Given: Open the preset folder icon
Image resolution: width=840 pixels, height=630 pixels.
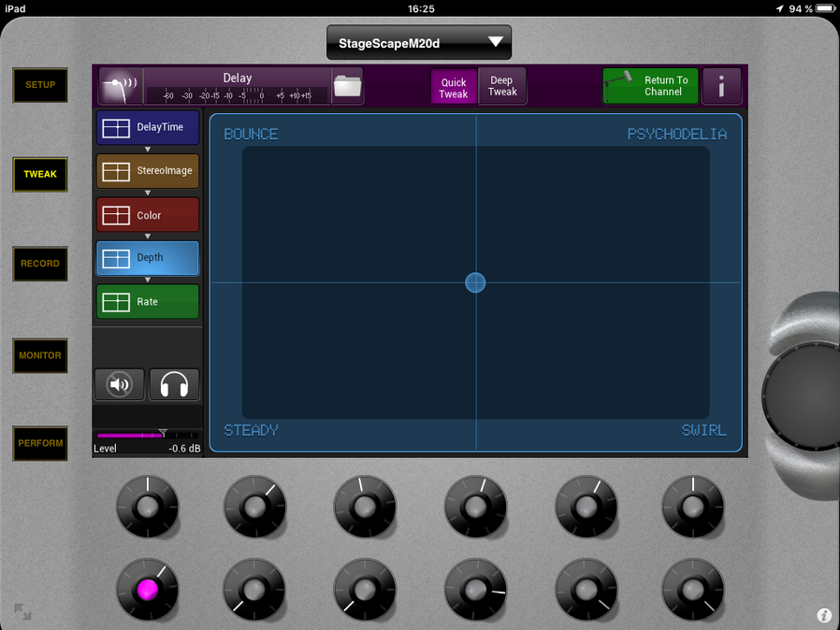Looking at the screenshot, I should coord(347,86).
